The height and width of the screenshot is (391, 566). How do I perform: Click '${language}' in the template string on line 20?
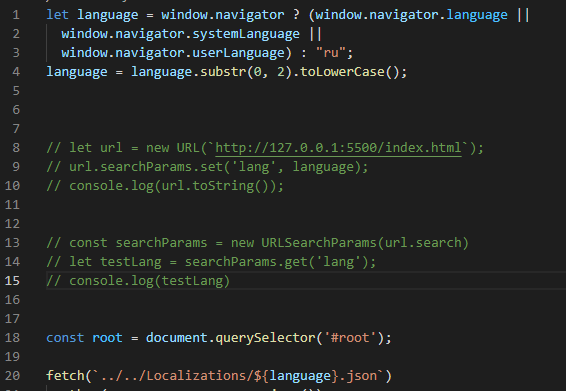[x=296, y=376]
